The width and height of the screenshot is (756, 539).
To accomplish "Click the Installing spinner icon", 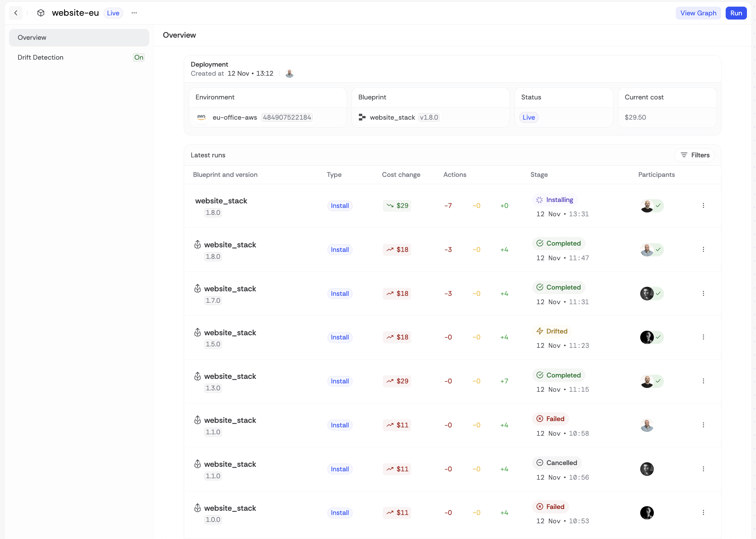I will (539, 200).
